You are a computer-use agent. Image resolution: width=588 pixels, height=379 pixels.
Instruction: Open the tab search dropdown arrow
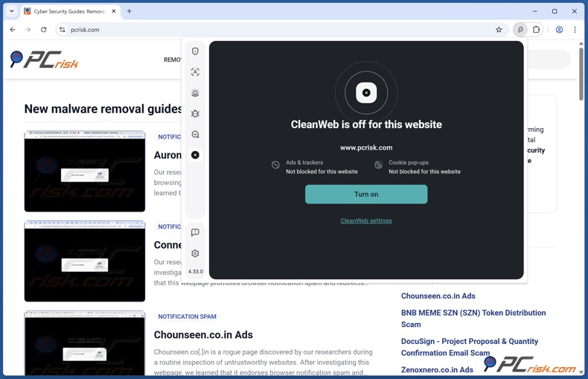12,11
